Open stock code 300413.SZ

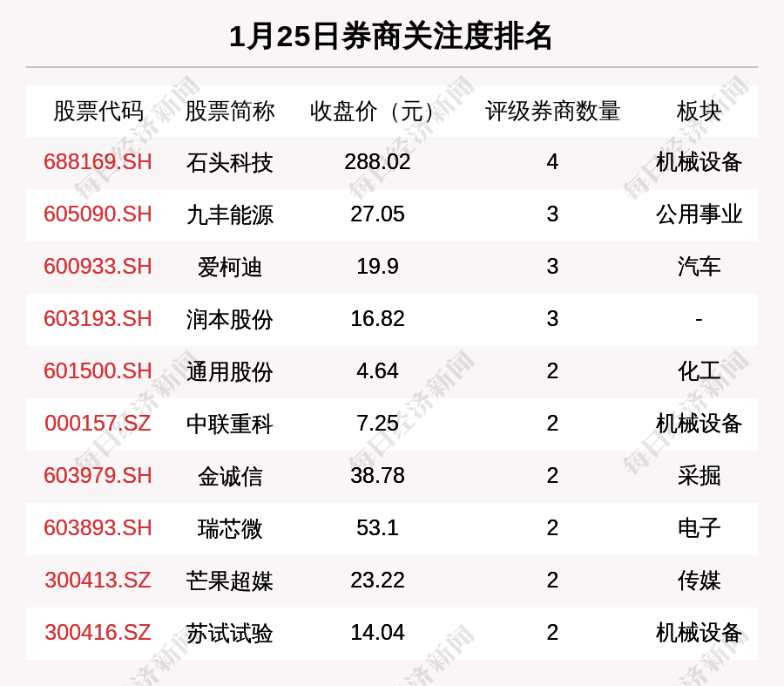click(98, 581)
